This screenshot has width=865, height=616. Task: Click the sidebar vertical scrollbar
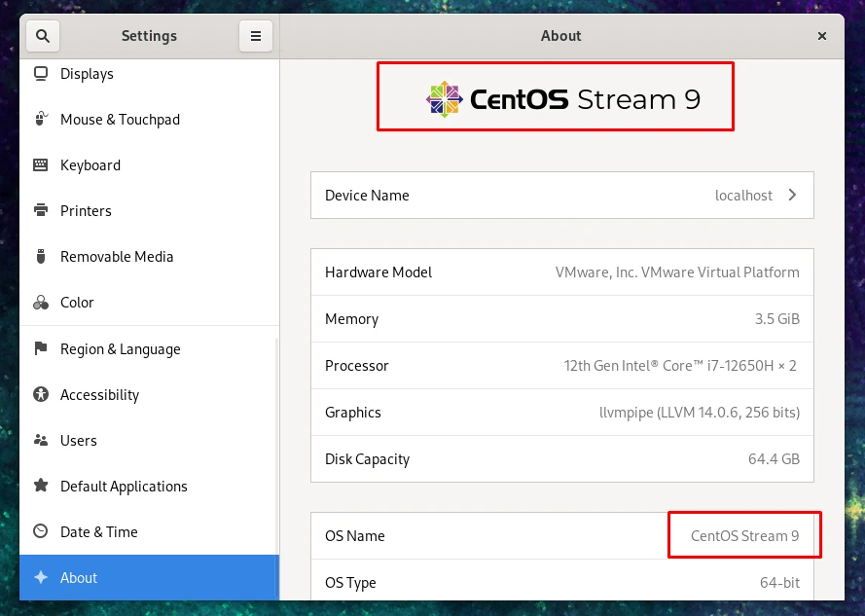click(276, 468)
